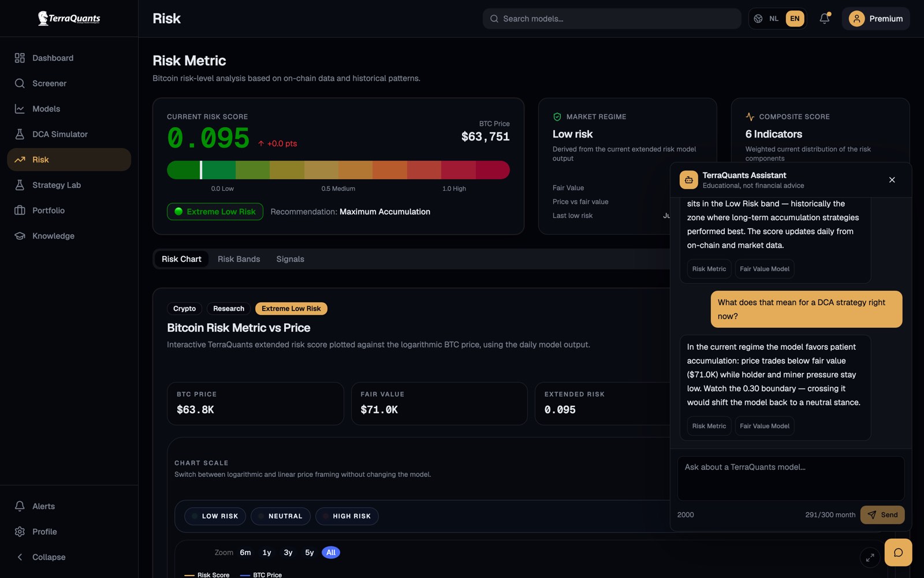Image resolution: width=924 pixels, height=578 pixels.
Task: Open the DCA Simulator
Action: point(69,134)
